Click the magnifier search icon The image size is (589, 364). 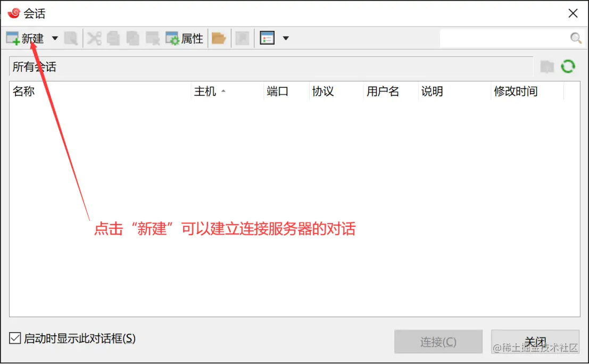576,38
